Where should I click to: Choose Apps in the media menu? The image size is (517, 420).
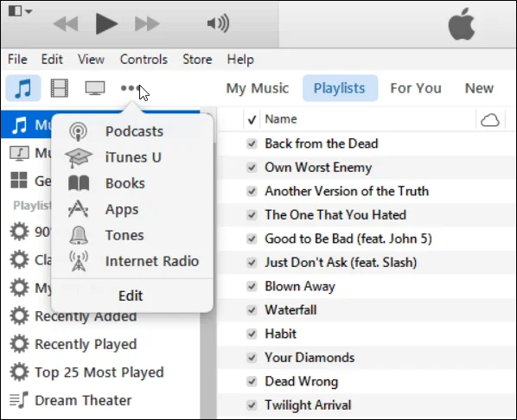pyautogui.click(x=122, y=210)
